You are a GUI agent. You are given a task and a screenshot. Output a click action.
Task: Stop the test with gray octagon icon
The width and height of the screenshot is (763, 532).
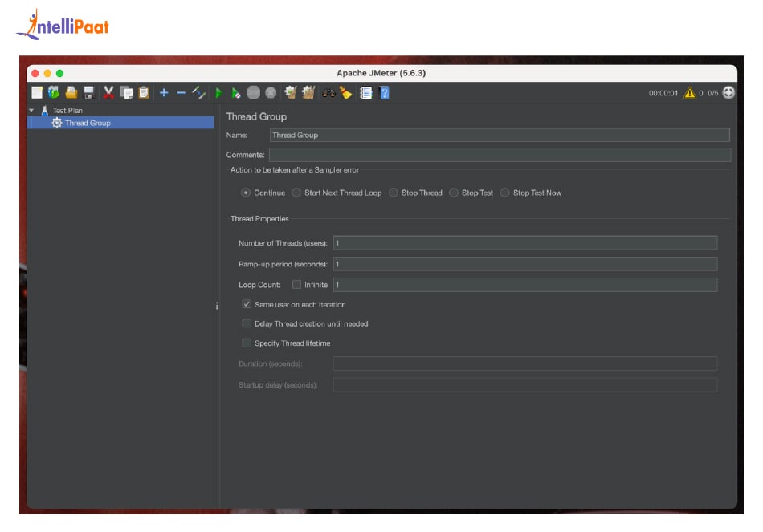253,93
